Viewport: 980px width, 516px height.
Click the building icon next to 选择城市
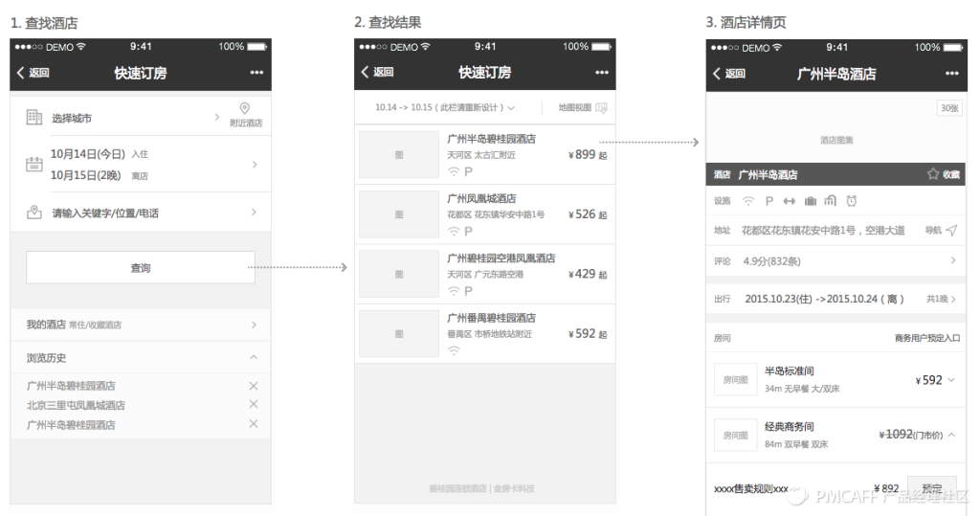point(33,117)
